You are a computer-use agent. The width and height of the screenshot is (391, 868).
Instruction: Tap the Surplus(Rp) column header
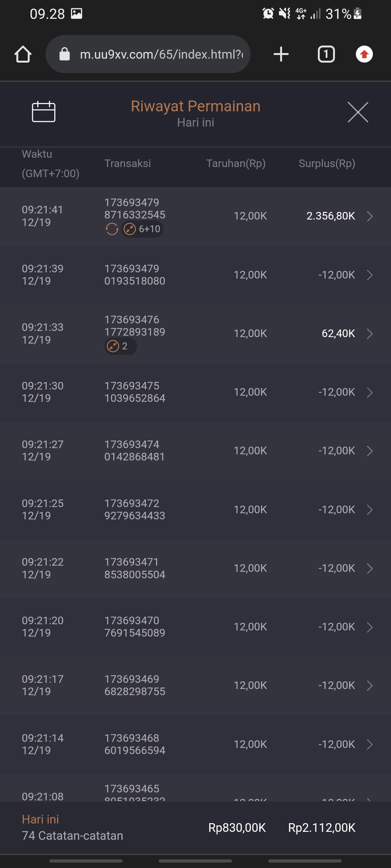pyautogui.click(x=327, y=163)
